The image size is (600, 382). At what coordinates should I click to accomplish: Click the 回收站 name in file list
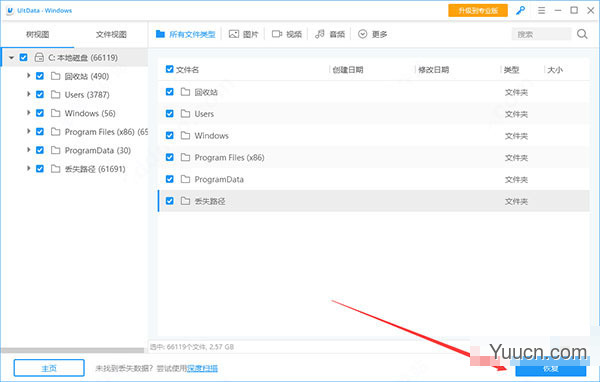tap(206, 92)
